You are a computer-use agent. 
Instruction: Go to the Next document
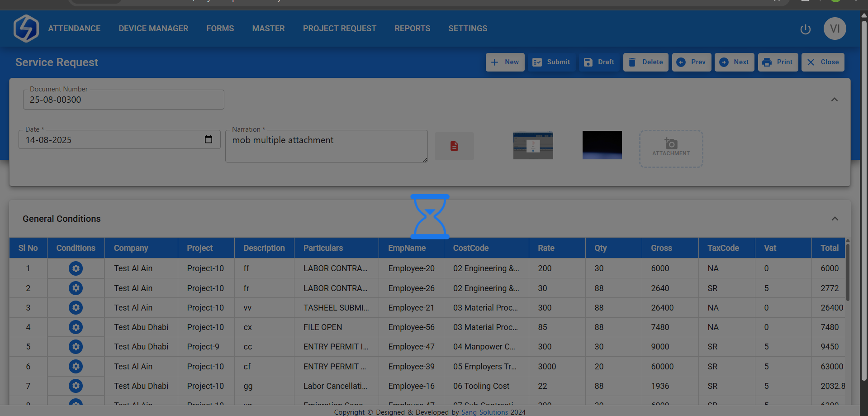pyautogui.click(x=734, y=62)
